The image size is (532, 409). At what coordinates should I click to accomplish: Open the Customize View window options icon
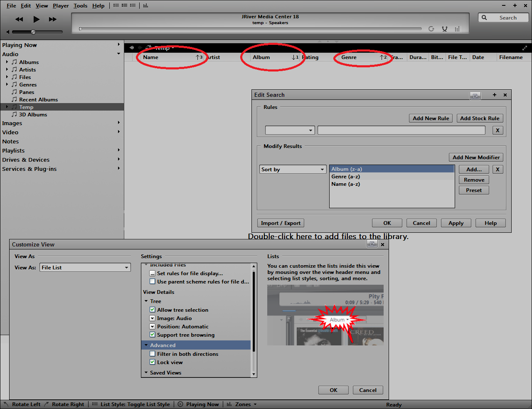372,244
